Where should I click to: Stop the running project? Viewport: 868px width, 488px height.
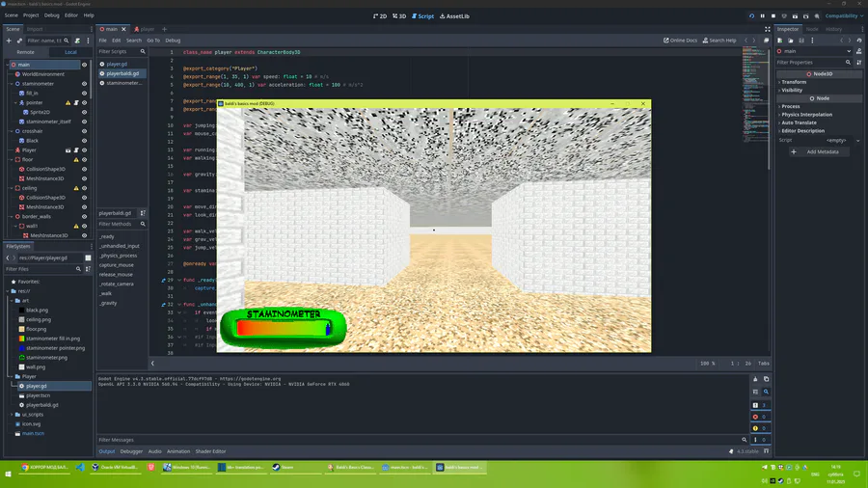click(773, 16)
